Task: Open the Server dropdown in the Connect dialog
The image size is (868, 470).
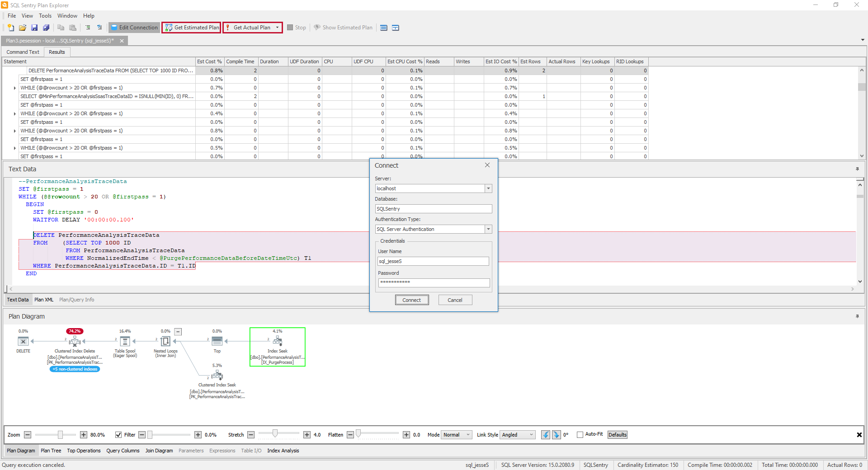Action: pos(488,188)
